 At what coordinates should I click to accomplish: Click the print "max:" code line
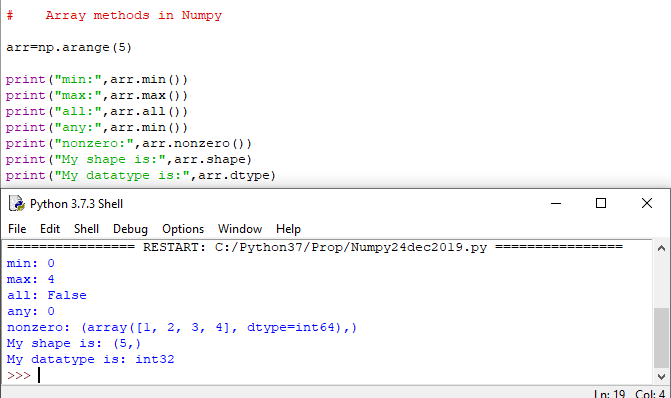pos(97,95)
